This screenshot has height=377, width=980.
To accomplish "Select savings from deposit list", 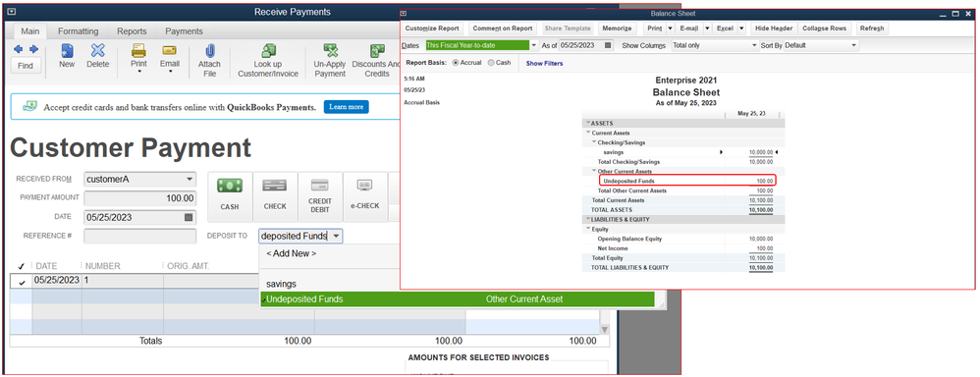I will [x=281, y=284].
